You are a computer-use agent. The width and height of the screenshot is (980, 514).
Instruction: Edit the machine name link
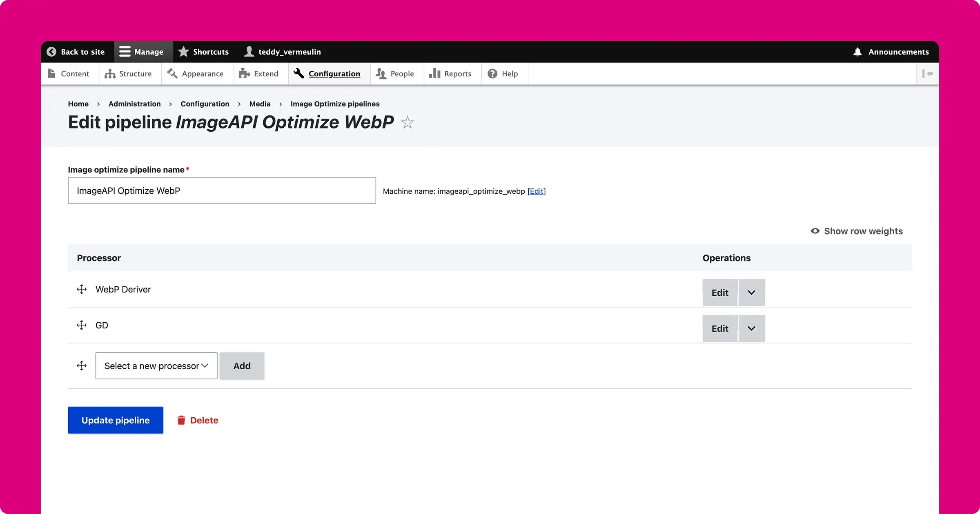(537, 191)
